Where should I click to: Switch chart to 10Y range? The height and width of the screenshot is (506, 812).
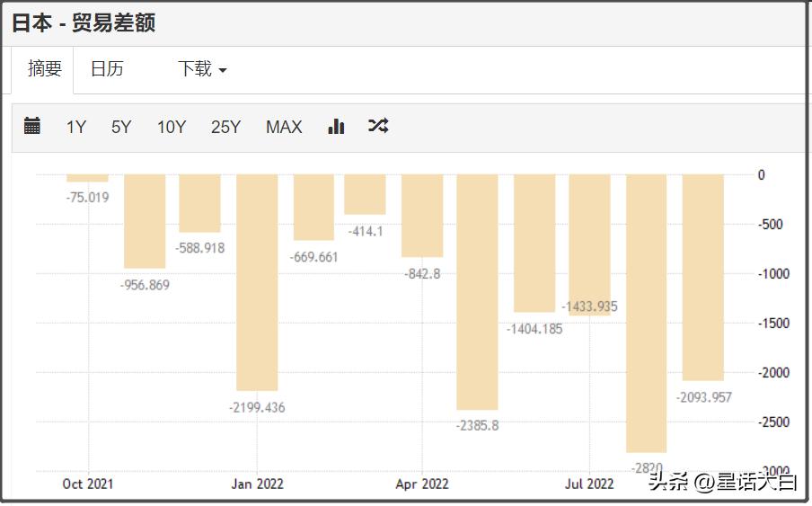172,127
